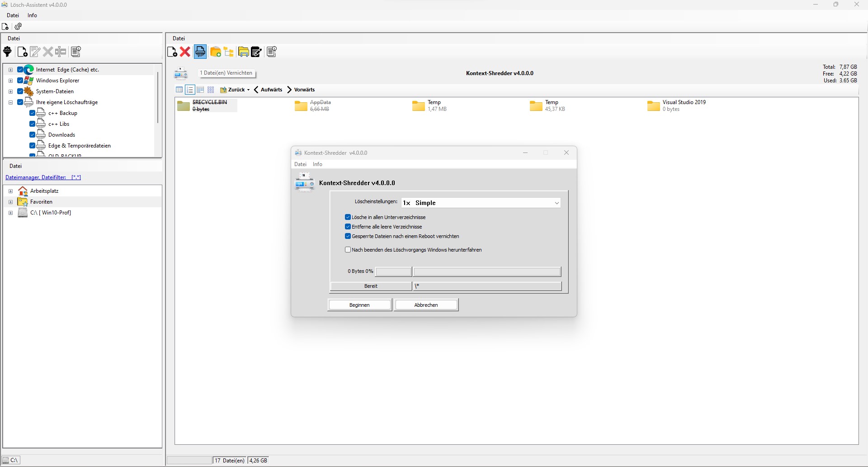Add a new job in the left panel toolbar
Image resolution: width=868 pixels, height=467 pixels.
click(22, 52)
